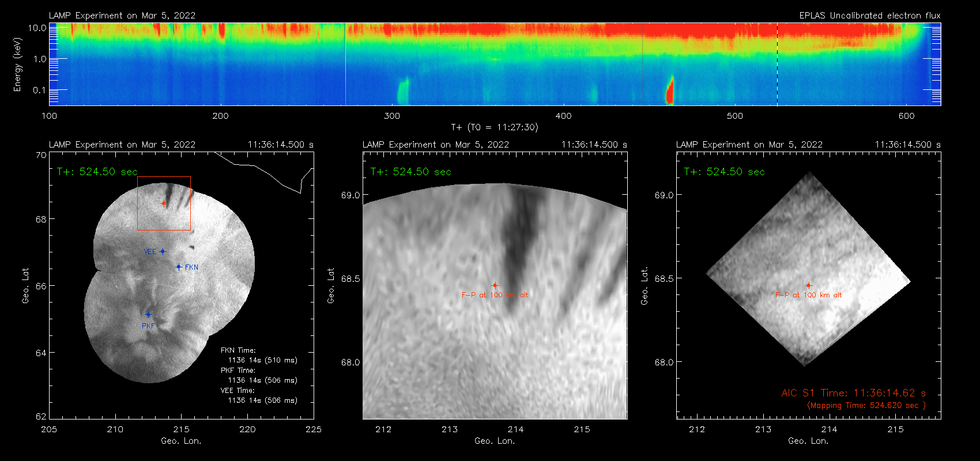Screen dimensions: 980x461
Task: Click the 'VEE Time:' label
Action: click(x=238, y=391)
